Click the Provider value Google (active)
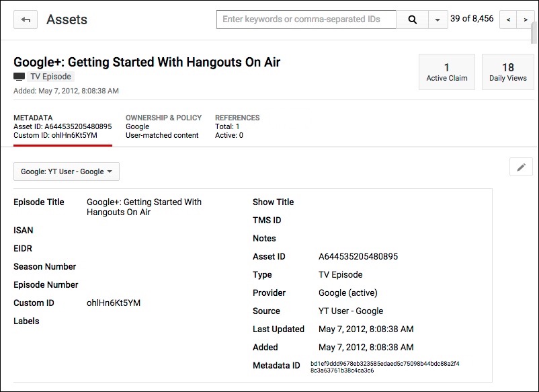This screenshot has width=539, height=392. pyautogui.click(x=348, y=293)
